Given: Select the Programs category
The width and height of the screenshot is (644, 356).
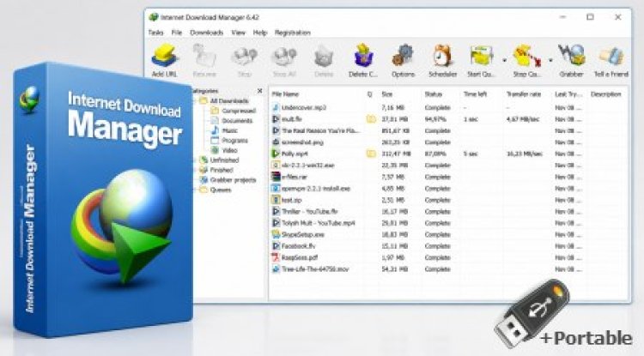Looking at the screenshot, I should pyautogui.click(x=234, y=141).
